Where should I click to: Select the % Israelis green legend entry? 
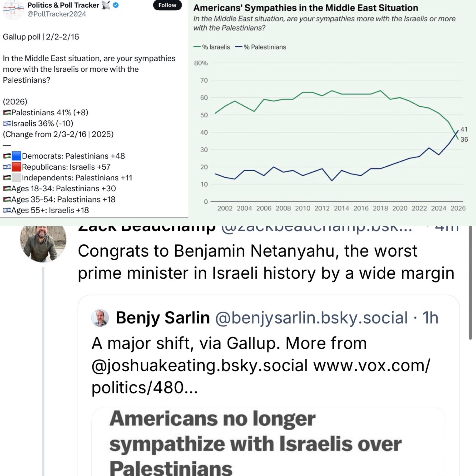pyautogui.click(x=212, y=47)
